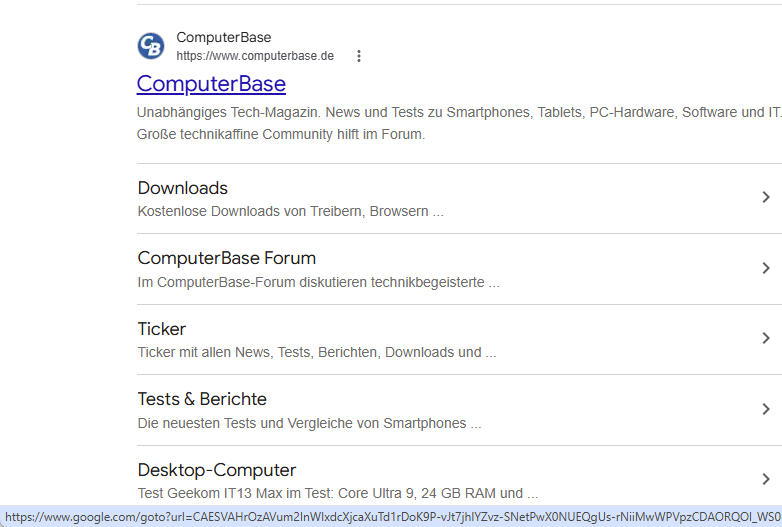Open the Ticker sitelink
Viewport: 782px width, 527px height.
pyautogui.click(x=162, y=329)
